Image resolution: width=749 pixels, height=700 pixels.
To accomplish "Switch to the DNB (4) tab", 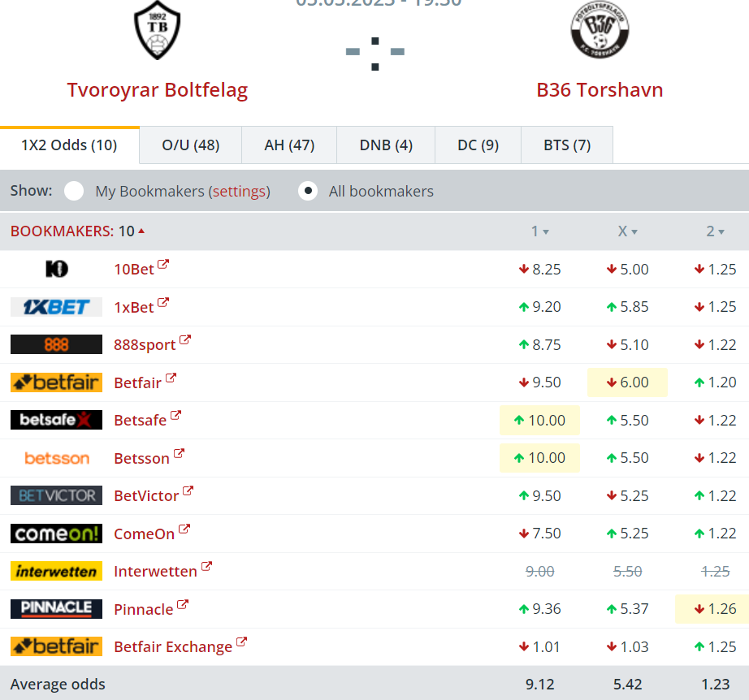I will click(x=386, y=145).
